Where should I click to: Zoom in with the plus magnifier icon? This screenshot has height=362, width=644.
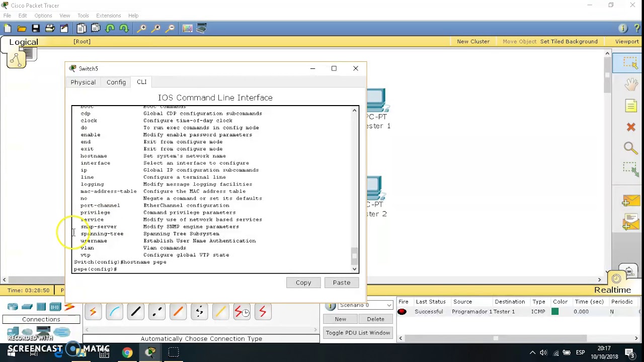(142, 29)
